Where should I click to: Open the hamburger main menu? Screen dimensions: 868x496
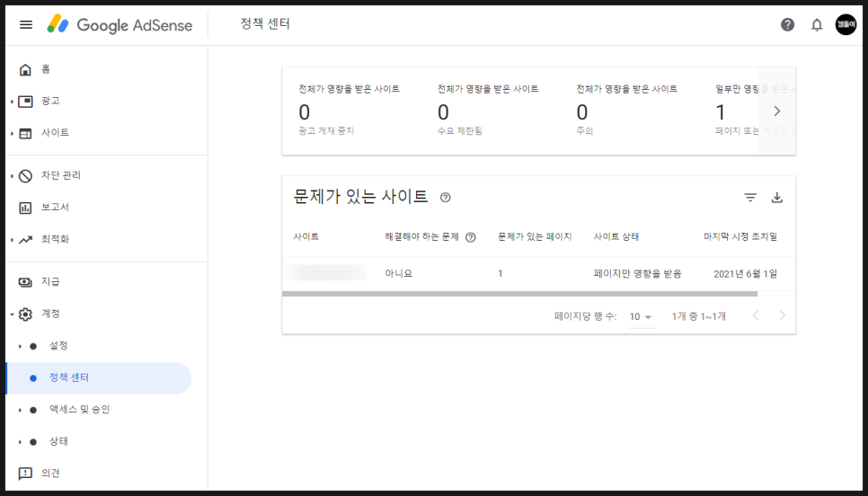click(25, 25)
